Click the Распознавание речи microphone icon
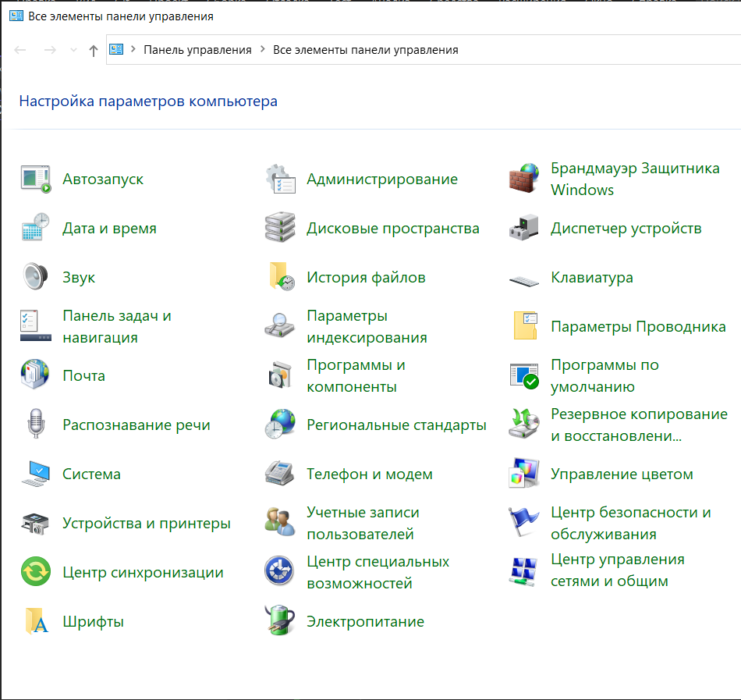Image resolution: width=741 pixels, height=700 pixels. 36,425
